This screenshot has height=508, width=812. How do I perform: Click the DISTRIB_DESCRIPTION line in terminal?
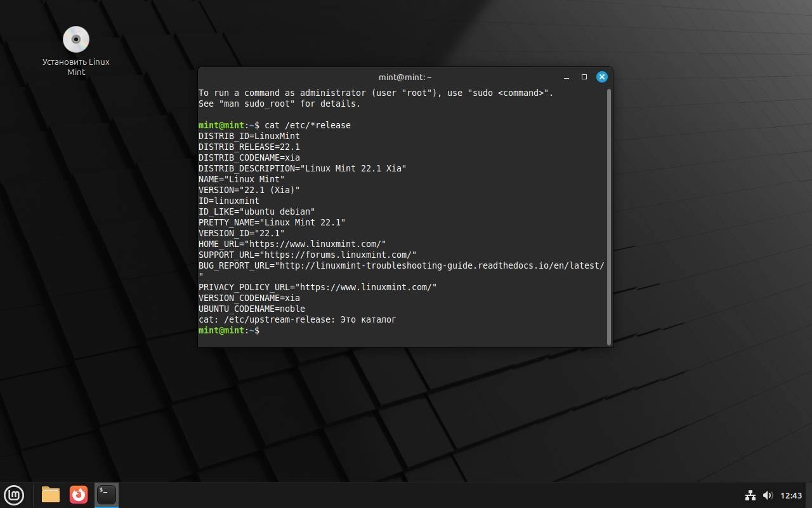[x=302, y=168]
